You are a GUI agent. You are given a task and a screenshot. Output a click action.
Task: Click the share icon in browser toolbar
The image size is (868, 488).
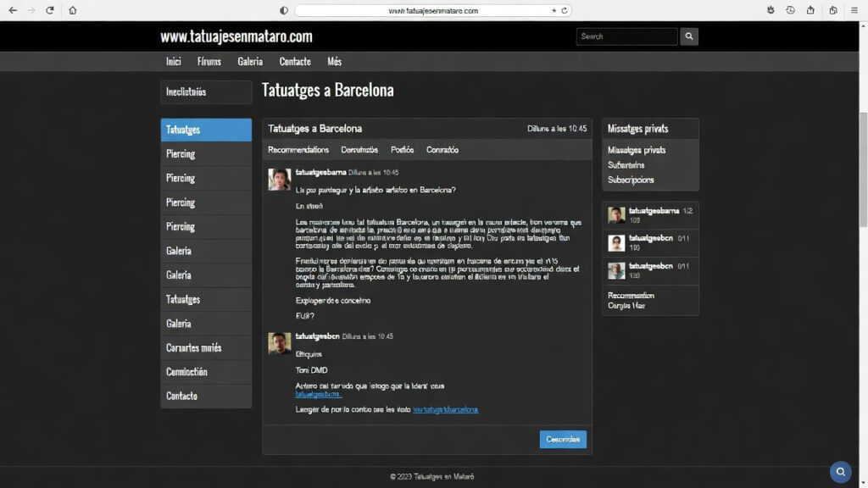point(811,10)
